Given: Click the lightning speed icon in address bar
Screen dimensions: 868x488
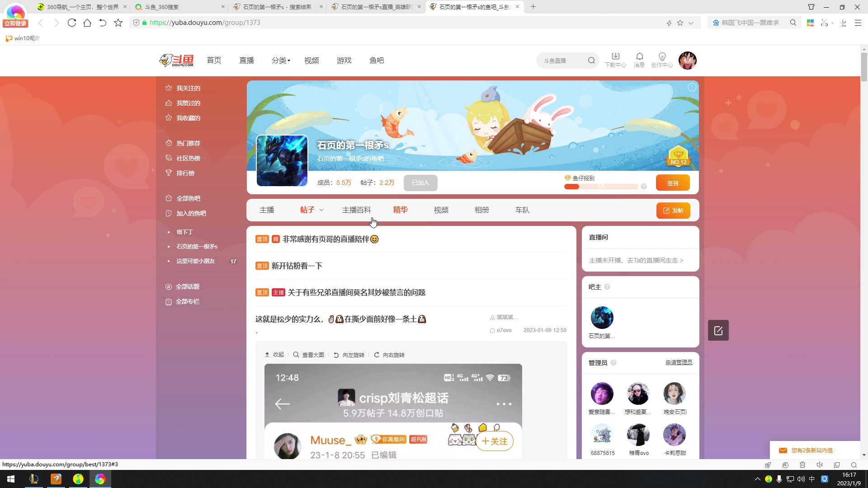Looking at the screenshot, I should 669,23.
